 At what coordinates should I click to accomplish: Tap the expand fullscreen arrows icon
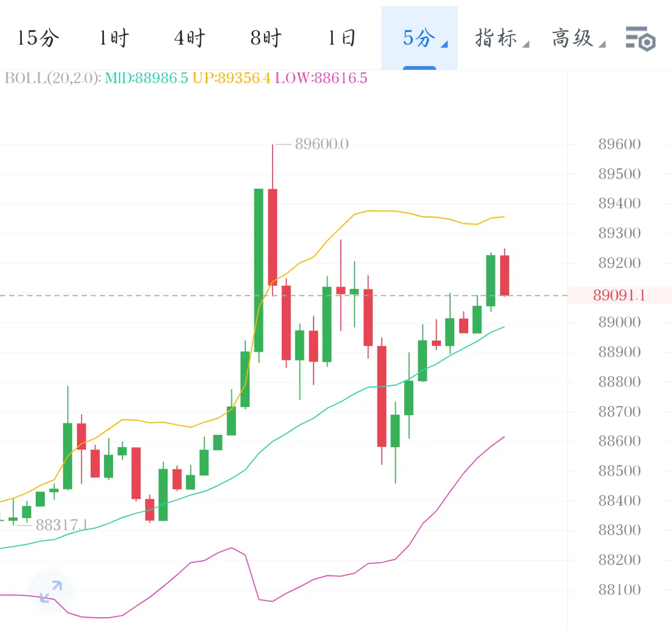click(x=51, y=592)
